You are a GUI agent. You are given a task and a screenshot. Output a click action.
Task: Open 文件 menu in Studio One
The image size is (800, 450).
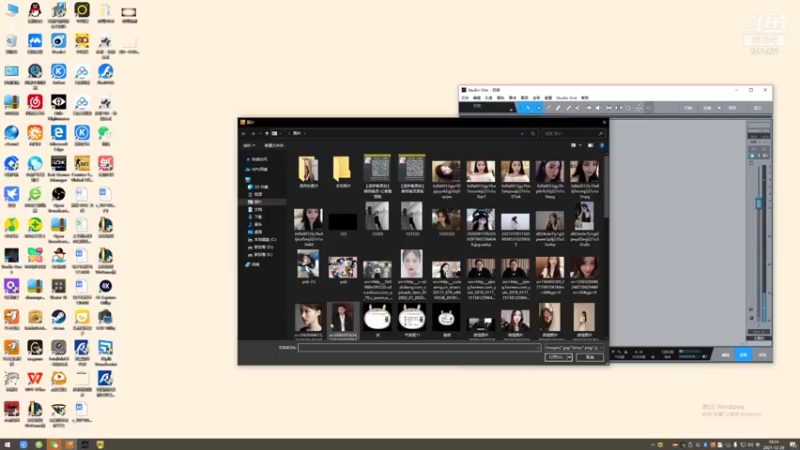[x=465, y=98]
